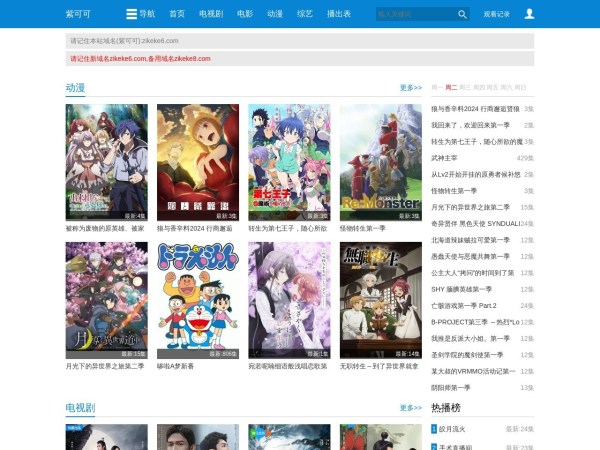
Task: Open the 电影 nav item
Action: coord(245,14)
